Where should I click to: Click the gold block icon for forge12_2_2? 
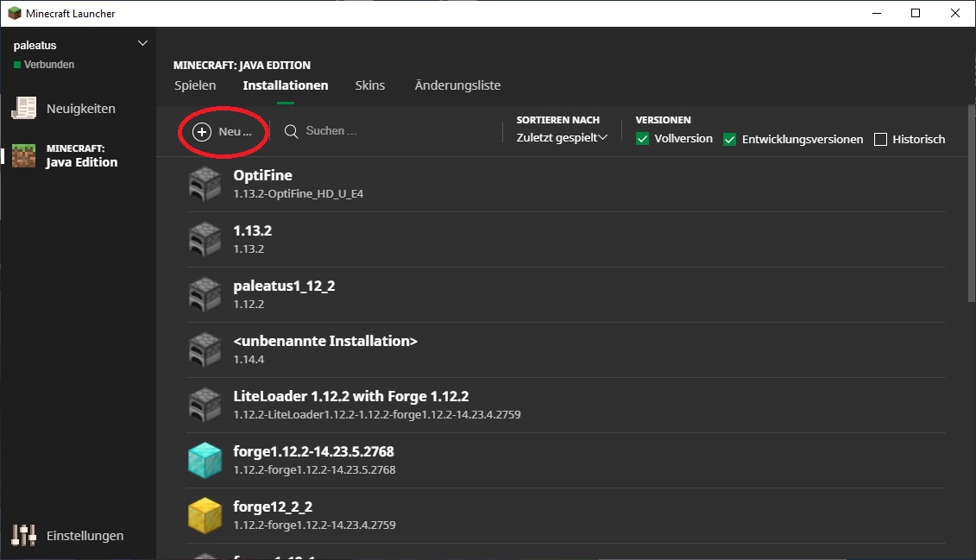(x=205, y=515)
